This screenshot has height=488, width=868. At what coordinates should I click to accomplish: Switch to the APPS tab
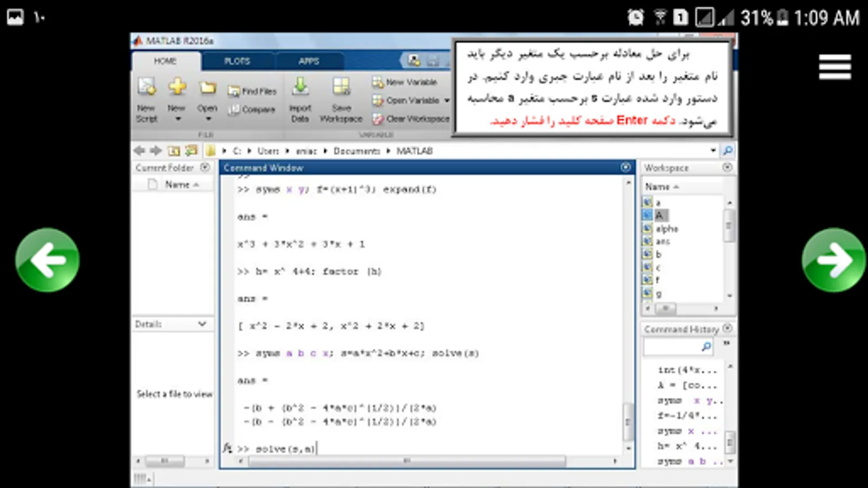coord(309,61)
